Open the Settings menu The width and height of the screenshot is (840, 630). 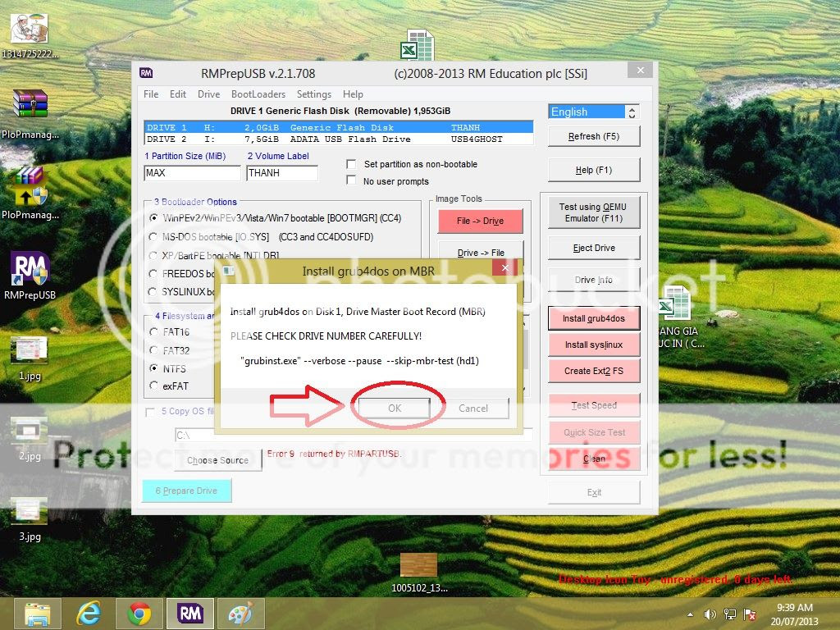click(x=314, y=94)
